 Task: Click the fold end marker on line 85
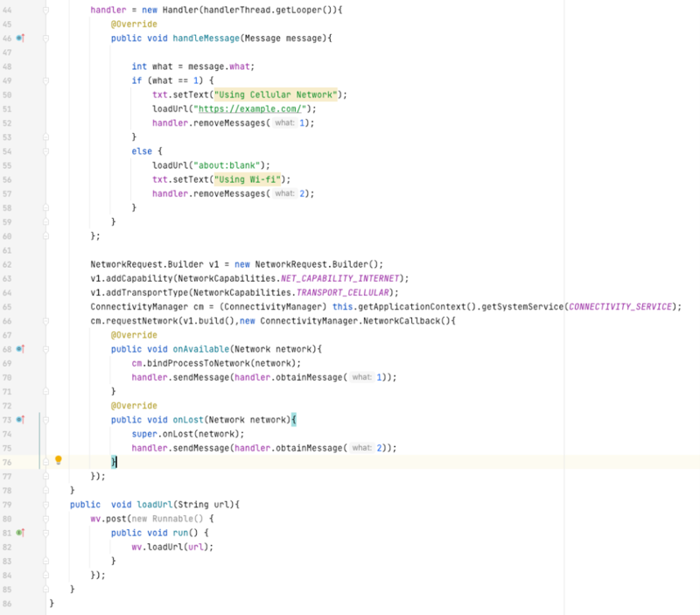(x=45, y=590)
